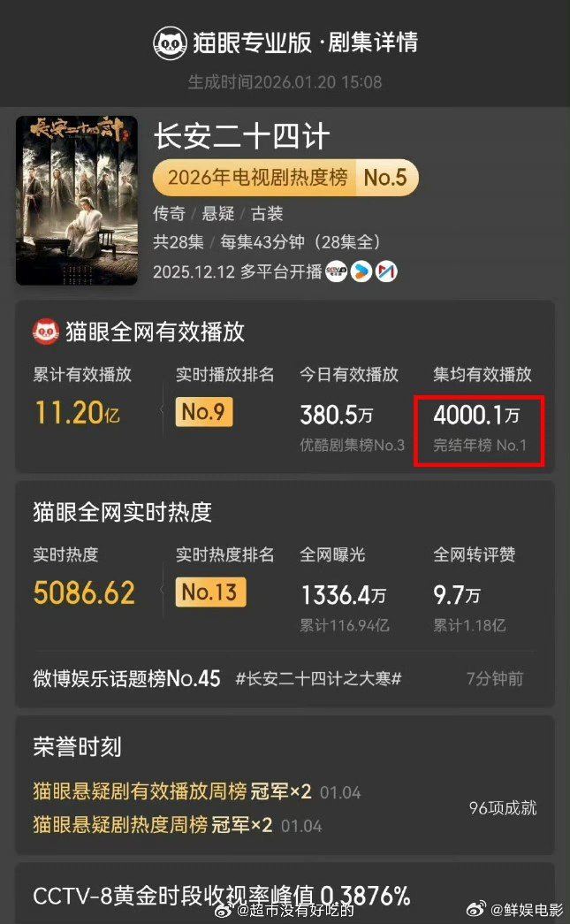Open 猫眼悬疑剧有效播放周榜 冠军×2 entry
The width and height of the screenshot is (570, 924).
[x=172, y=791]
